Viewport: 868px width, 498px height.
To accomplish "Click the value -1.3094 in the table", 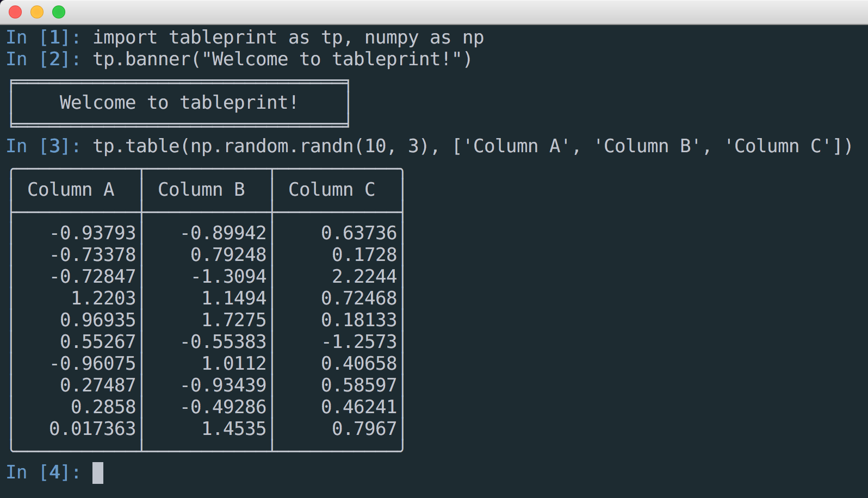I will click(228, 277).
